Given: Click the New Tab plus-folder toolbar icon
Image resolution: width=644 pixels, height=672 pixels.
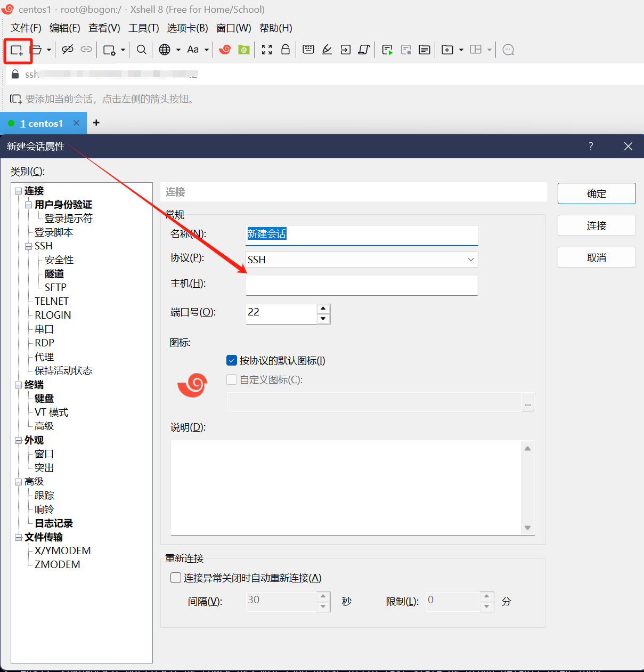Looking at the screenshot, I should [x=447, y=50].
